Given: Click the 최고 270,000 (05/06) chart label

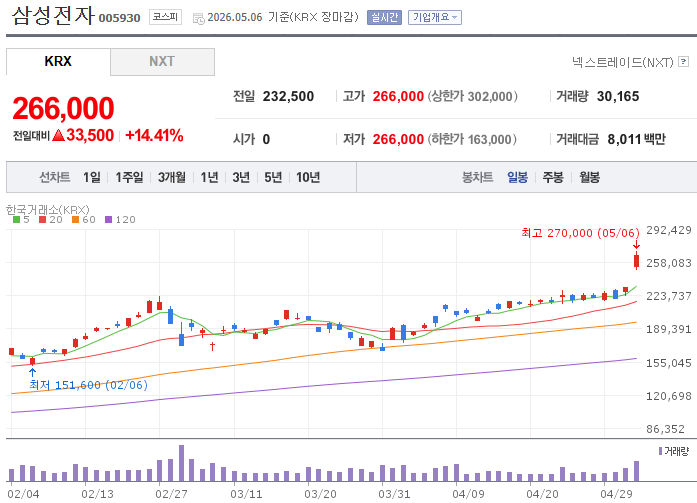Looking at the screenshot, I should click(x=580, y=233).
